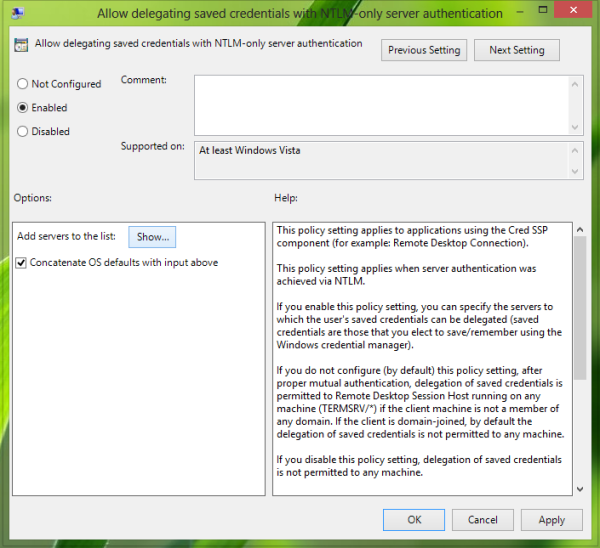The height and width of the screenshot is (548, 600).
Task: Click the Supported on scroll down arrow
Action: (574, 171)
